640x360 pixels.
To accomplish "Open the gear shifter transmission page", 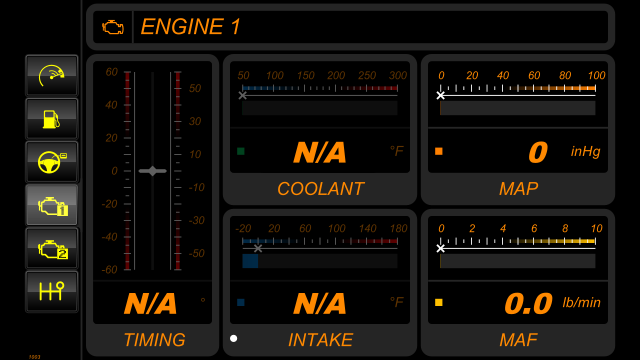I will click(x=51, y=291).
